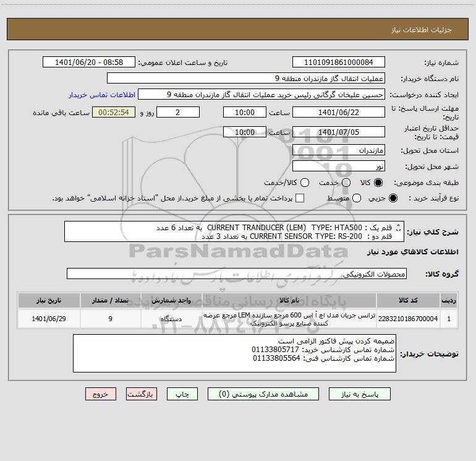Screen dimensions: 476x461
Task: Click the بازگشت back button
Action: [x=142, y=394]
